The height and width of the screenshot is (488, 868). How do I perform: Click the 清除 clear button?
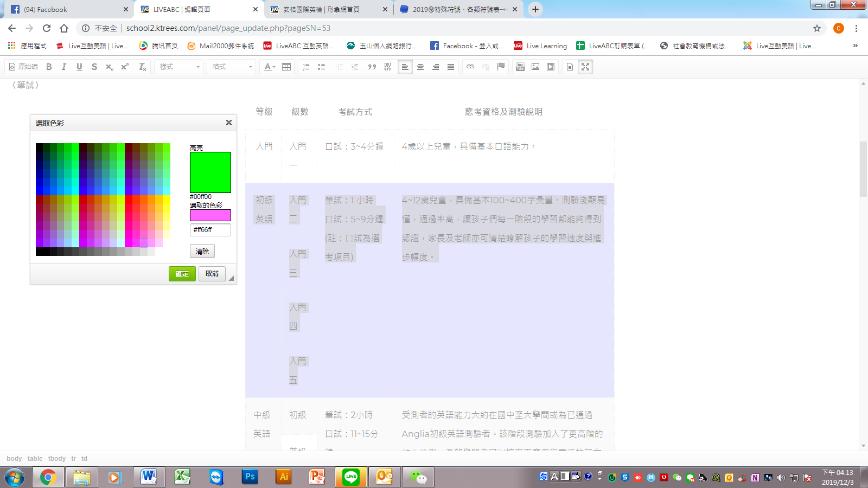pyautogui.click(x=202, y=251)
